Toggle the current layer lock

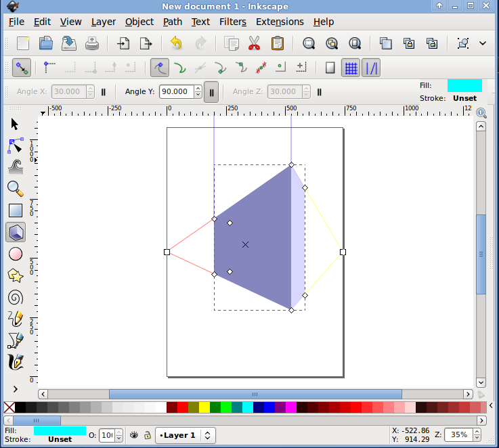click(x=147, y=435)
